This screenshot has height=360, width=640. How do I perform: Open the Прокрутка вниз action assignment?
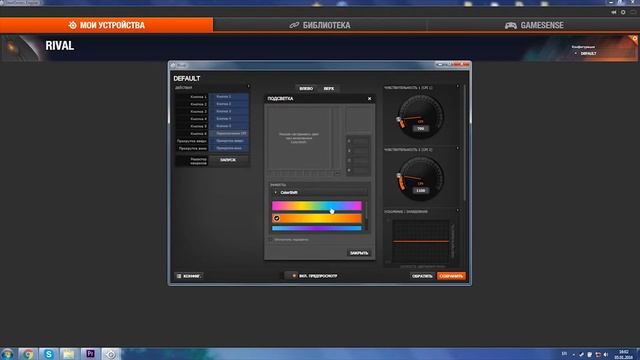[229, 148]
